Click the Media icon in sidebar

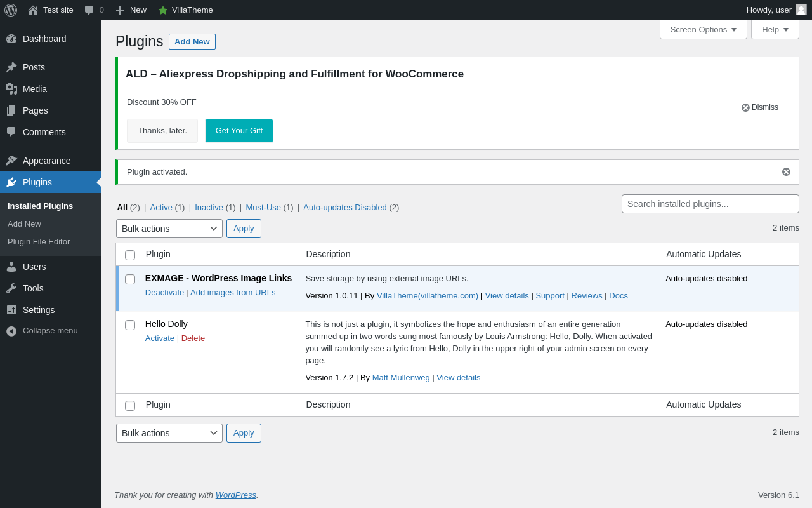pos(11,89)
